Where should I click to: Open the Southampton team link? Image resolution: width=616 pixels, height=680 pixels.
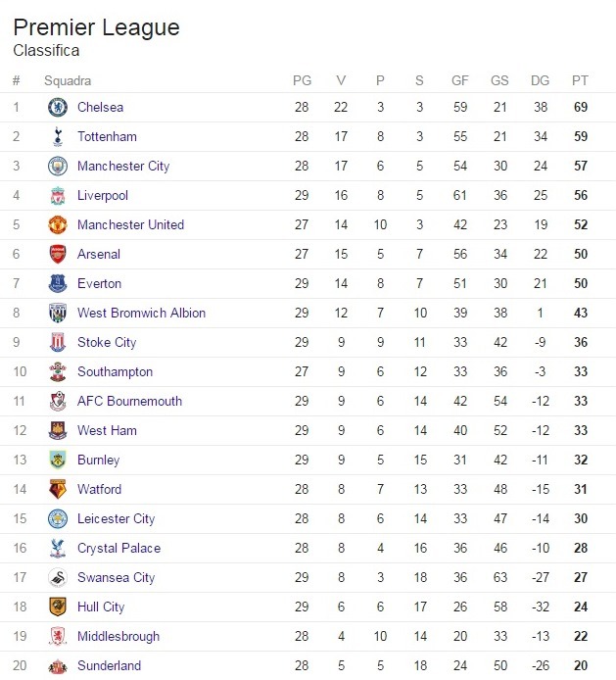pos(115,372)
